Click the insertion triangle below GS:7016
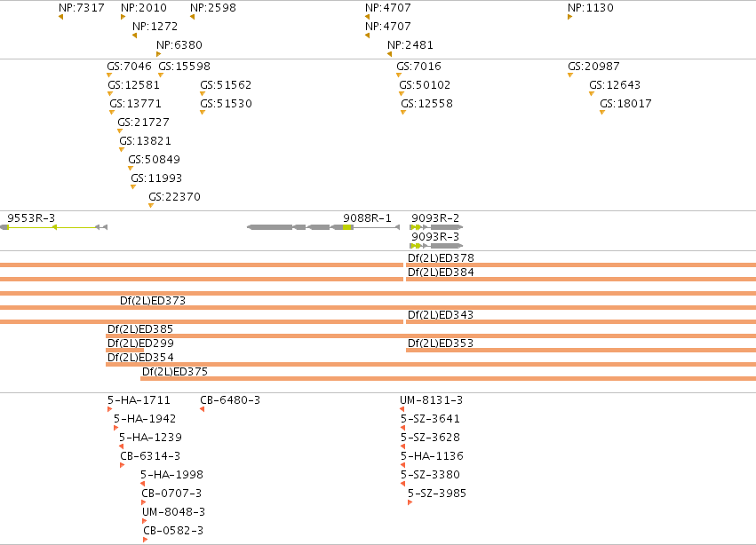This screenshot has width=756, height=545. click(399, 75)
